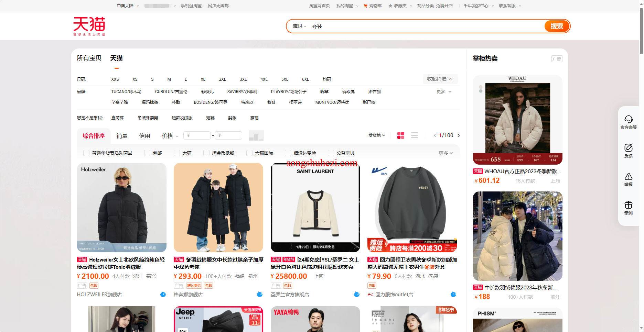Switch to list view layout icon
The image size is (644, 332).
pos(415,135)
